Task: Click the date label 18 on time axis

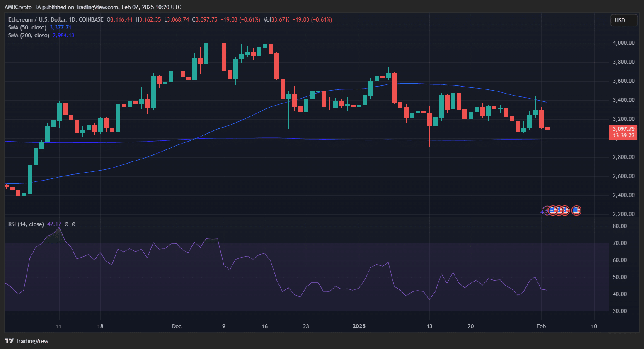Action: [x=100, y=326]
